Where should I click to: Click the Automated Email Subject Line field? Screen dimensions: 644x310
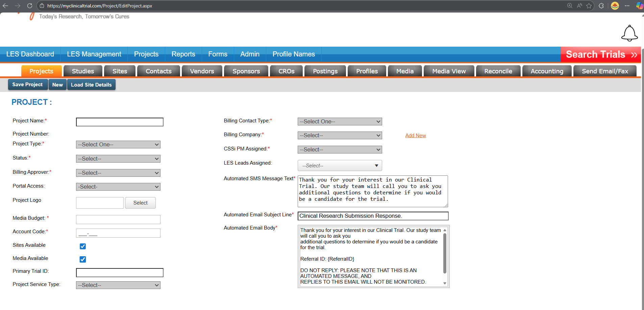pyautogui.click(x=373, y=216)
